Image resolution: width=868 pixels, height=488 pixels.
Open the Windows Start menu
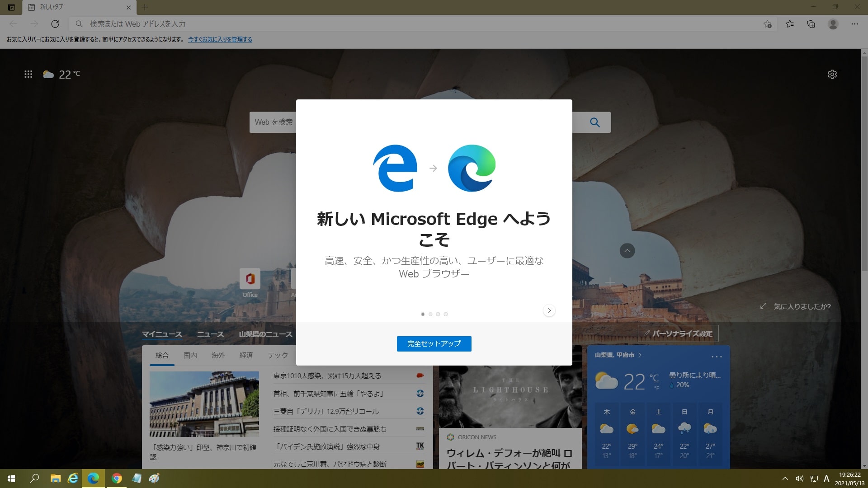(11, 479)
